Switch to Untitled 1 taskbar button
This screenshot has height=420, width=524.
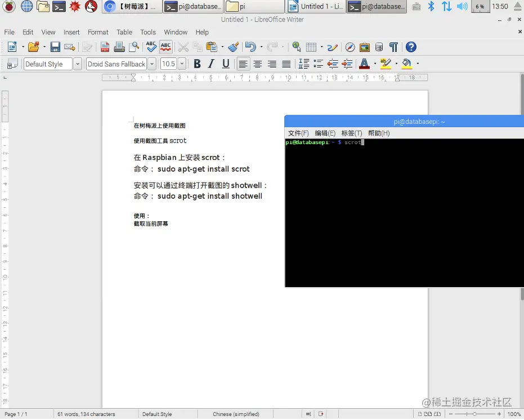(316, 6)
